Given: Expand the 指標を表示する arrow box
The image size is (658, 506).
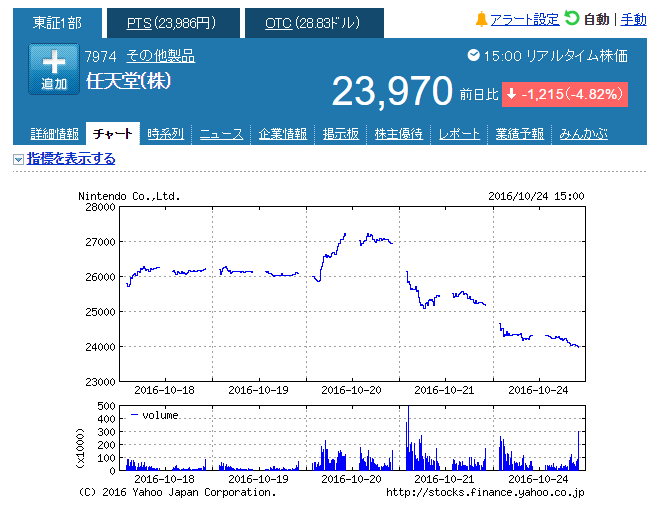Looking at the screenshot, I should (x=18, y=159).
